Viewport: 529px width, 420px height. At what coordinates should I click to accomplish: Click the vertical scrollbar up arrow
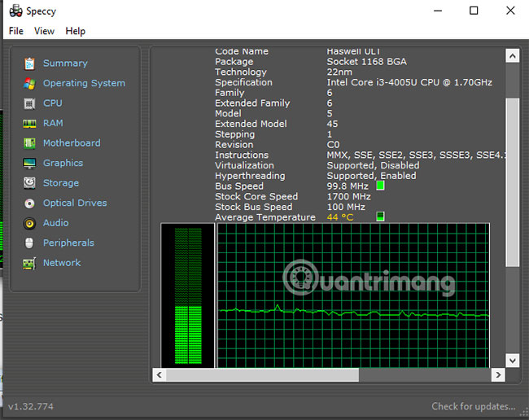[x=512, y=56]
